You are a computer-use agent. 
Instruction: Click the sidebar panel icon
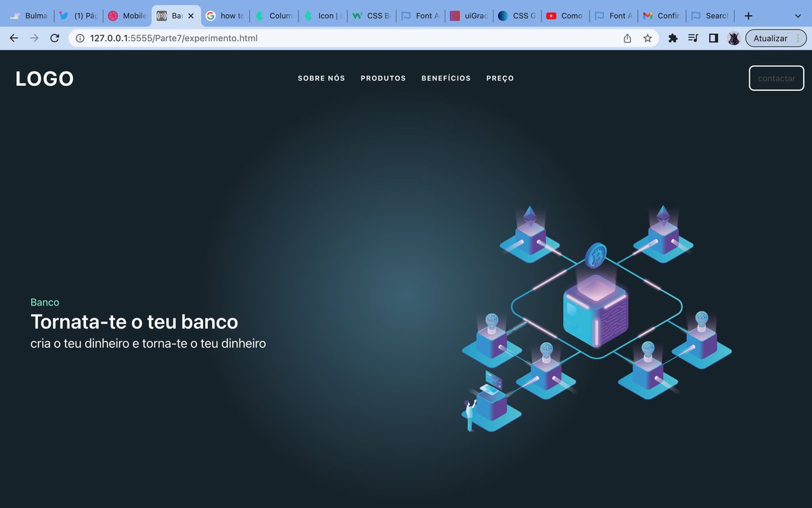[713, 38]
